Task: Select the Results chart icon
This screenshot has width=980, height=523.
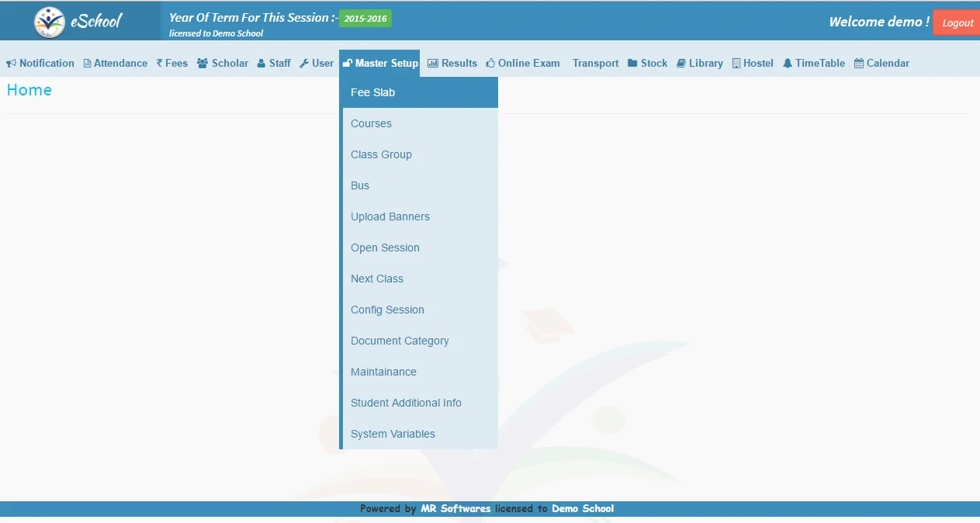Action: (433, 63)
